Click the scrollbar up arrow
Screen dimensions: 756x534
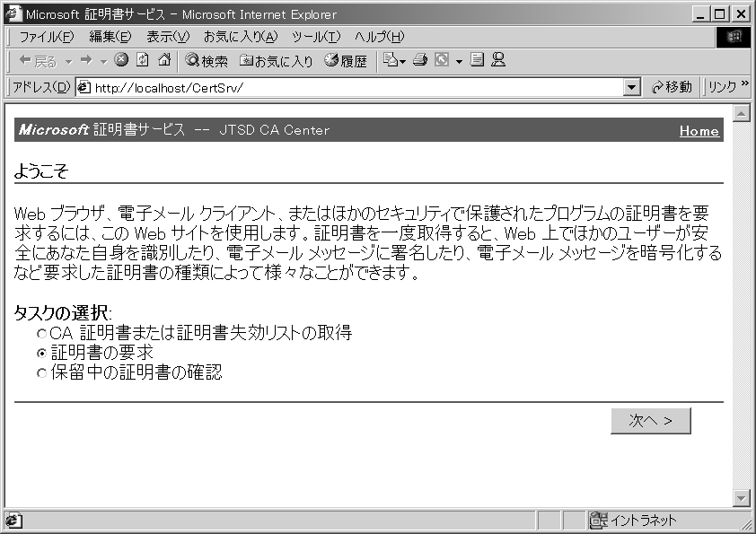click(741, 114)
